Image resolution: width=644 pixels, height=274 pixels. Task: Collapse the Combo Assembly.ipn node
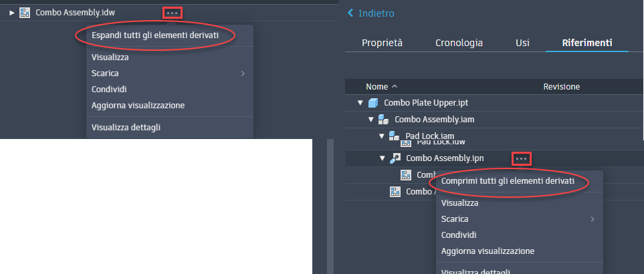coord(383,158)
